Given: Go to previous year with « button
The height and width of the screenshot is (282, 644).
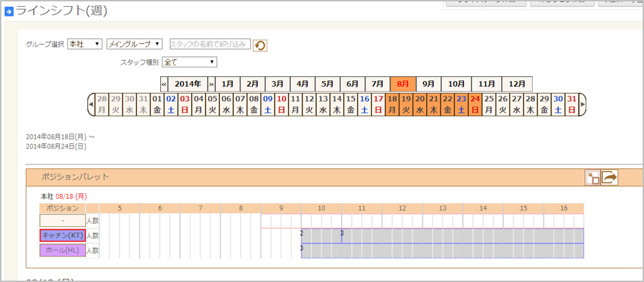Looking at the screenshot, I should 164,84.
